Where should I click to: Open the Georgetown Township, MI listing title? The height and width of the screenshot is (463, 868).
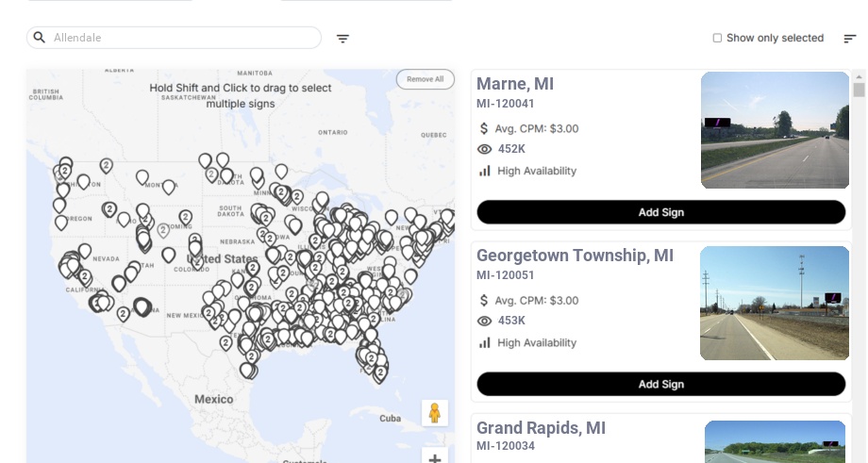point(575,256)
